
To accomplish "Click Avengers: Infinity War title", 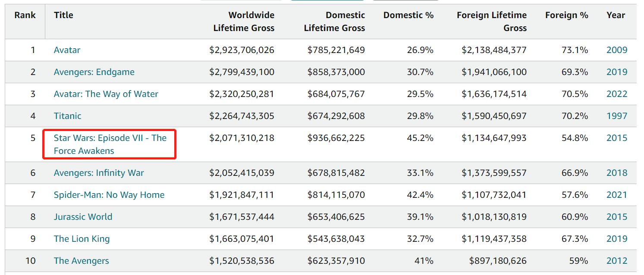I will (x=99, y=173).
